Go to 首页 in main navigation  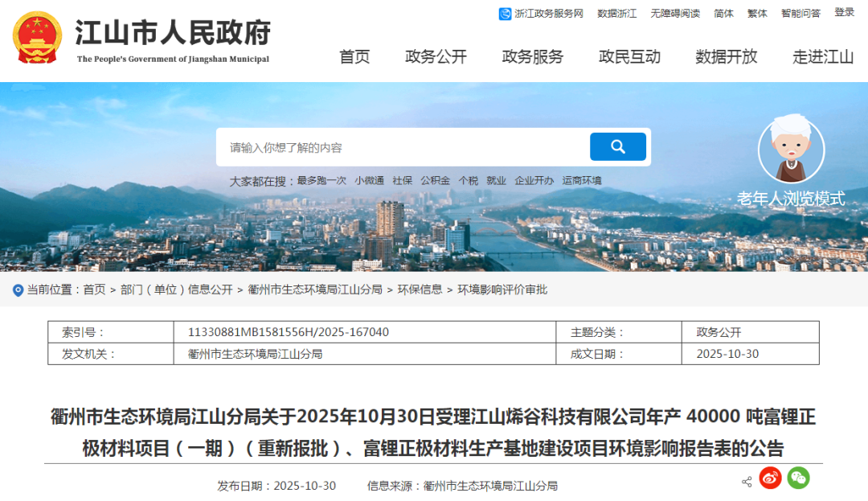354,56
